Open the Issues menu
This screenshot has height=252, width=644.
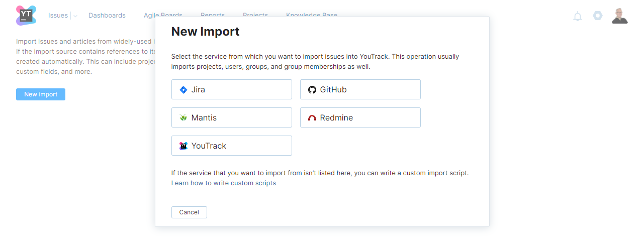[58, 16]
